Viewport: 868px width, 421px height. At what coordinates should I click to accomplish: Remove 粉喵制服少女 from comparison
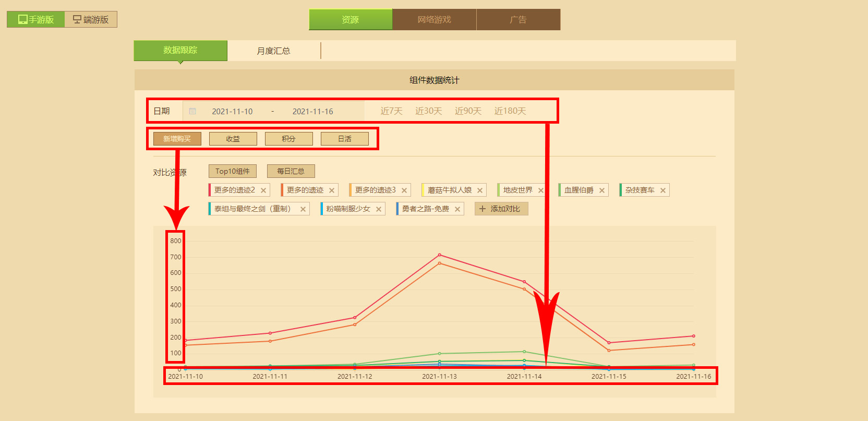click(379, 209)
